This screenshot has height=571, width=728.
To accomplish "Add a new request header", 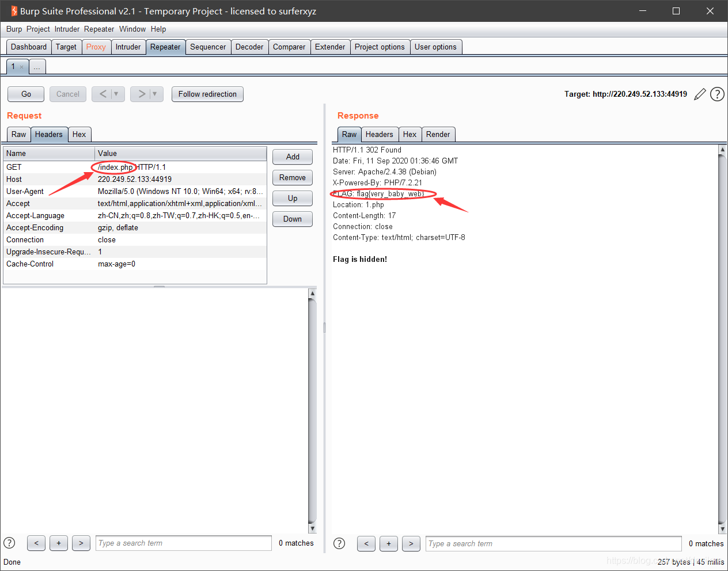I will click(293, 157).
